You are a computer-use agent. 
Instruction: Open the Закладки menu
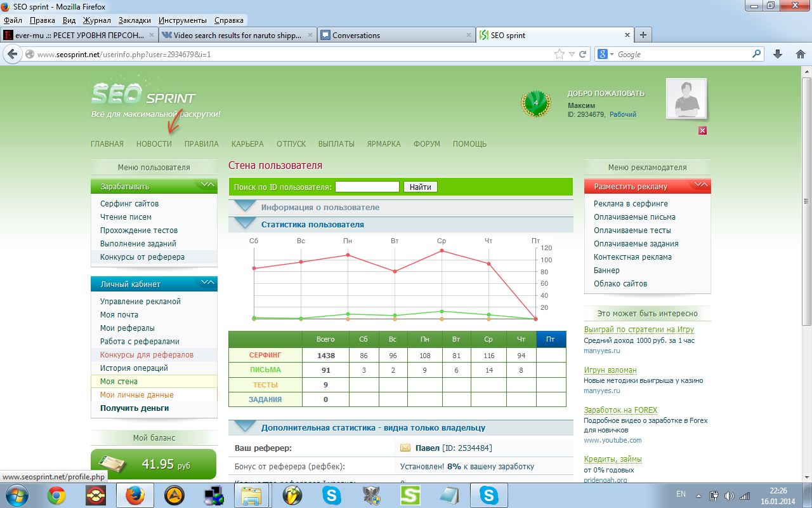tap(134, 20)
